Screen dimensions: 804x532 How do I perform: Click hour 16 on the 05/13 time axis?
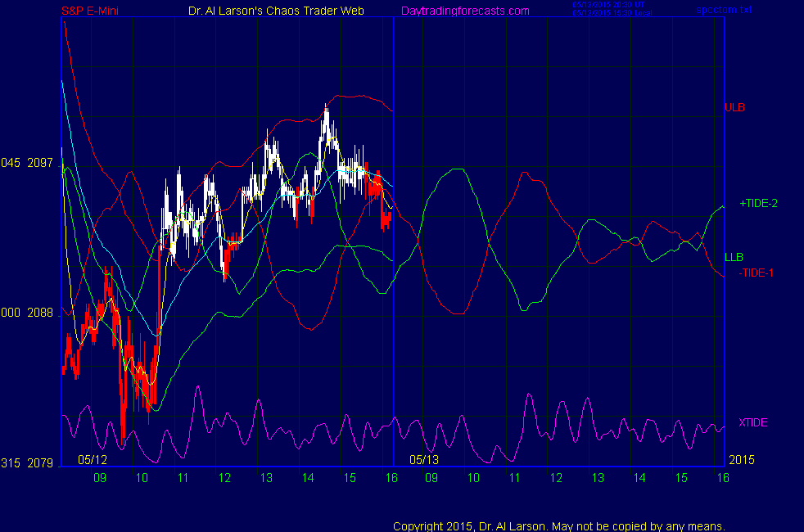723,478
